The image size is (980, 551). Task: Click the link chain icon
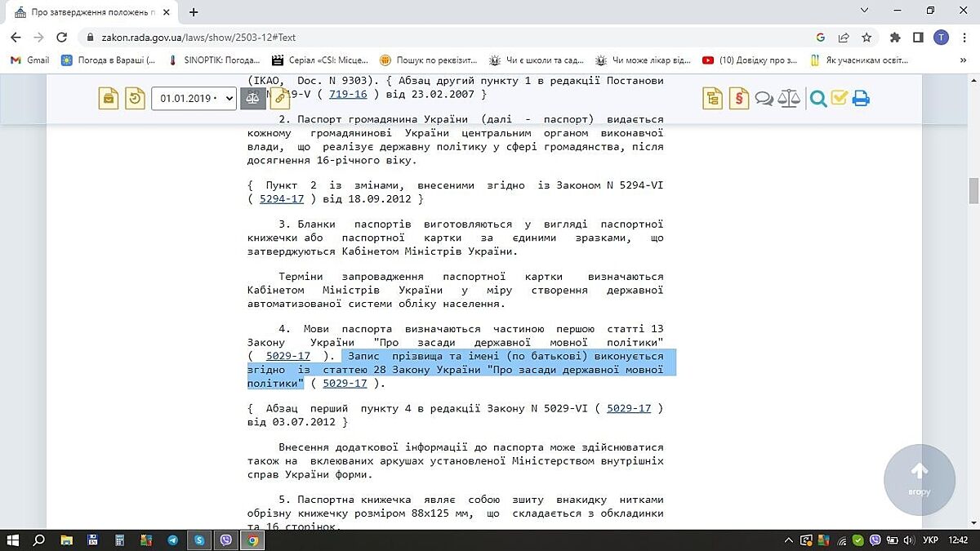point(280,99)
